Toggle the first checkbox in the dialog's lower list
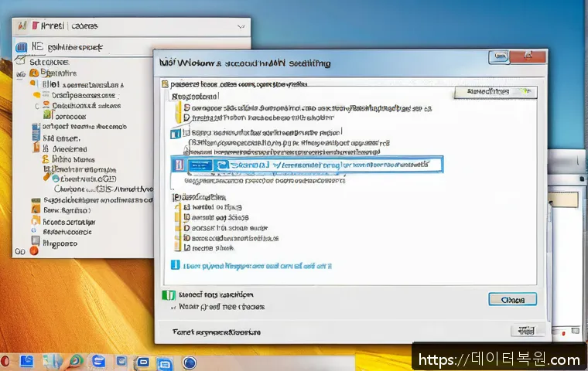The height and width of the screenshot is (371, 588). (x=186, y=206)
